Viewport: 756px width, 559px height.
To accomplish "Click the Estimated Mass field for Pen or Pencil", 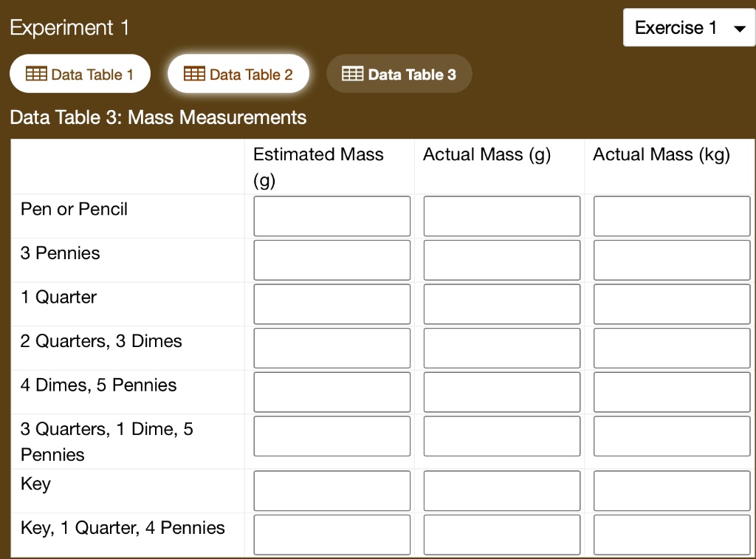I will point(331,216).
